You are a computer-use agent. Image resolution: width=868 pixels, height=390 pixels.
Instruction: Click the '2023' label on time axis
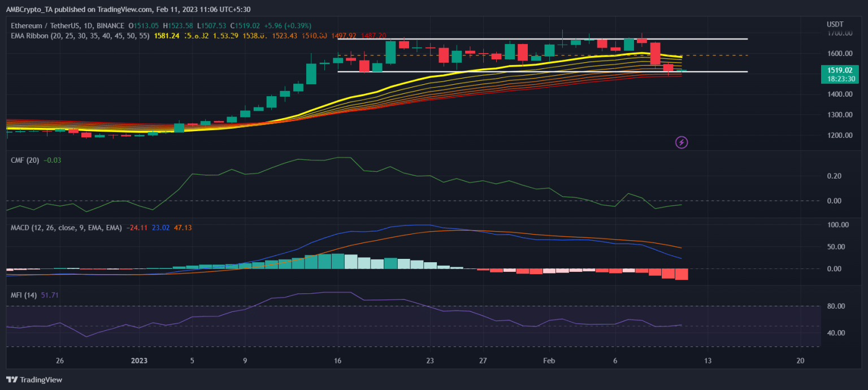pos(139,361)
